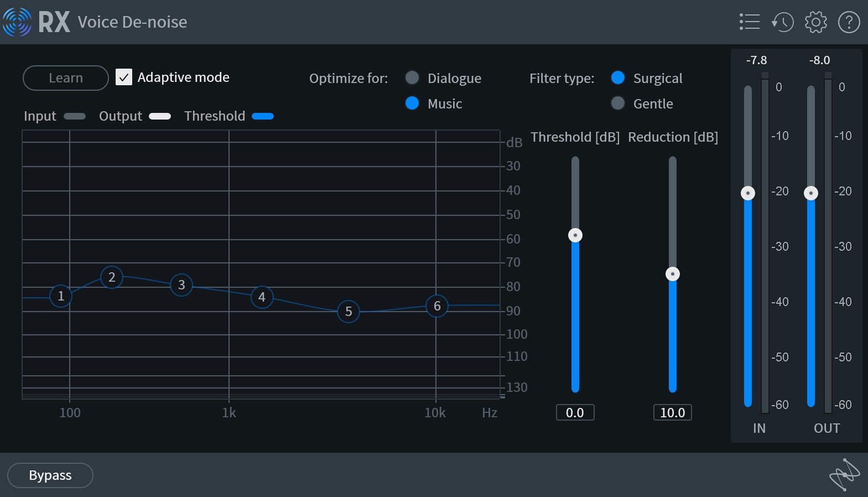Select threshold curve node 4

(x=262, y=297)
